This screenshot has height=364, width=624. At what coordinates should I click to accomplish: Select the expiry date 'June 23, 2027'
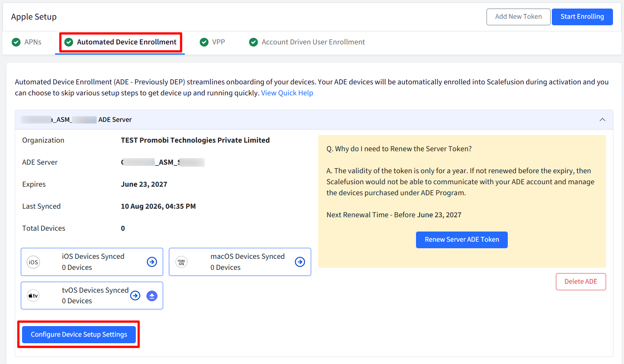click(144, 184)
